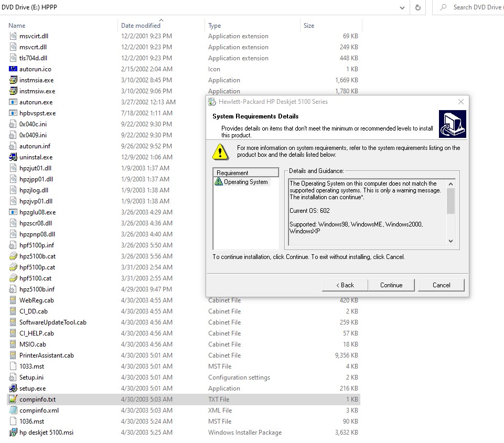The image size is (504, 443).
Task: Open the address bar history dropdown
Action: (x=402, y=7)
